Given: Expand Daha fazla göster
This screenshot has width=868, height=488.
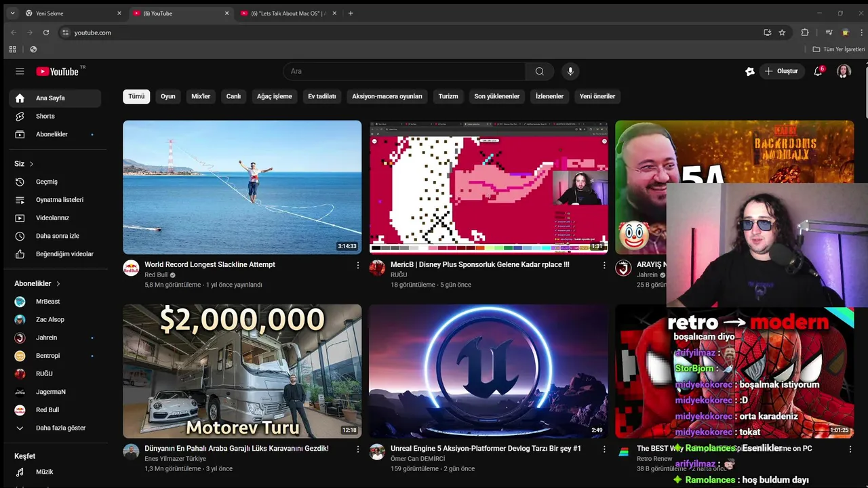Looking at the screenshot, I should [55, 428].
